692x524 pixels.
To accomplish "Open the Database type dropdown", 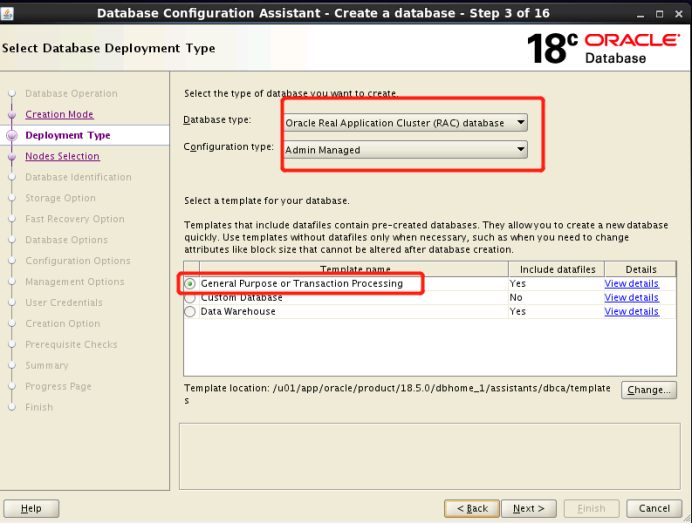I will [406, 123].
